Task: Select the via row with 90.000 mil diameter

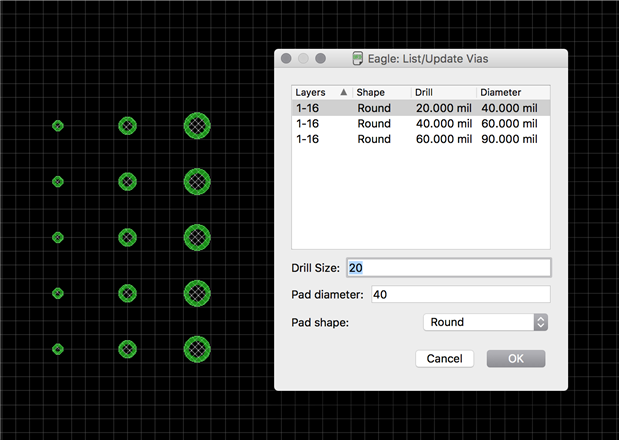Action: (420, 139)
